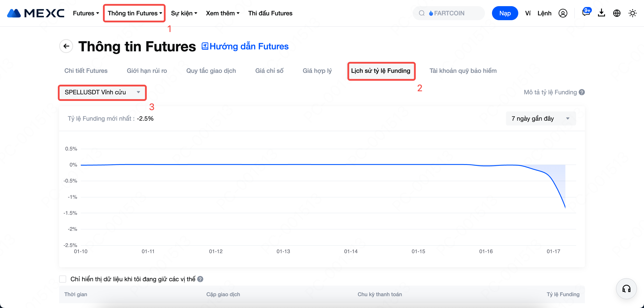Click the FARTCOIN search field

coord(449,13)
